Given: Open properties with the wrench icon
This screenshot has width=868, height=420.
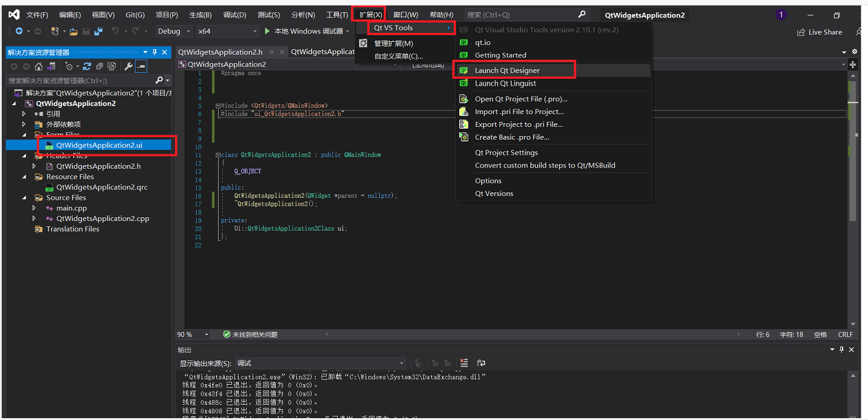Looking at the screenshot, I should 128,66.
